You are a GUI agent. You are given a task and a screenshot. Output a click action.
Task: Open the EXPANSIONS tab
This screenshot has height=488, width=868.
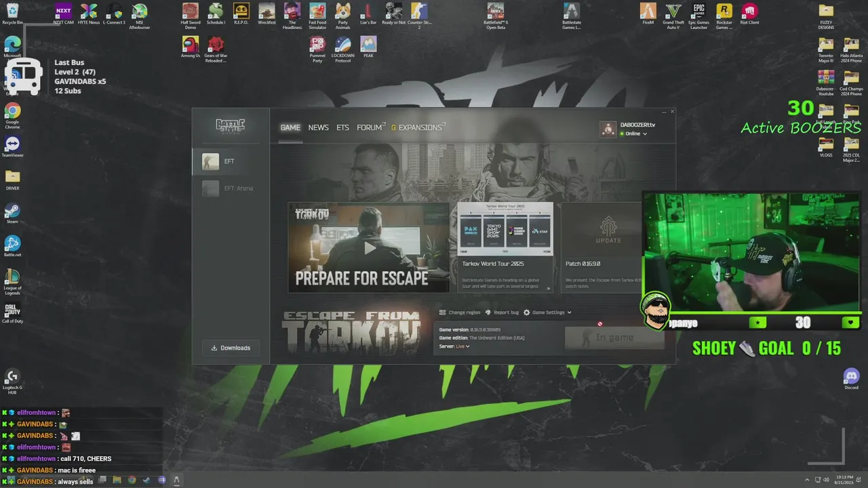[x=419, y=127]
